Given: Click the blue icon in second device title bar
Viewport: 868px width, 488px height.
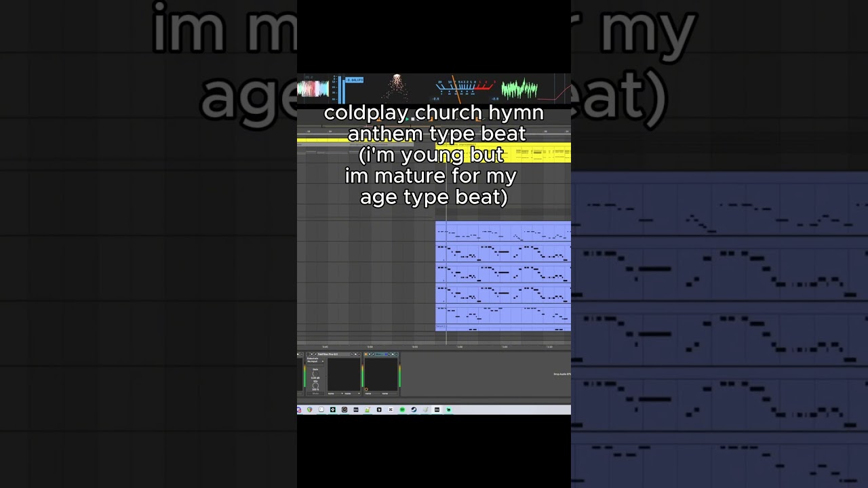Looking at the screenshot, I should coord(386,354).
